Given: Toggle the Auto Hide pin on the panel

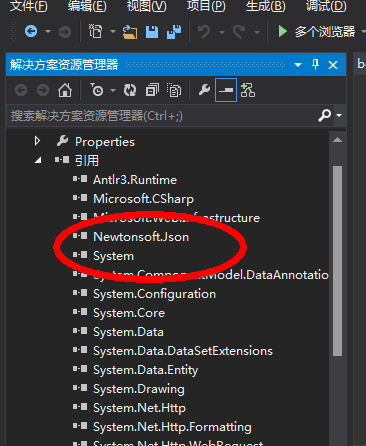Looking at the screenshot, I should pos(315,64).
